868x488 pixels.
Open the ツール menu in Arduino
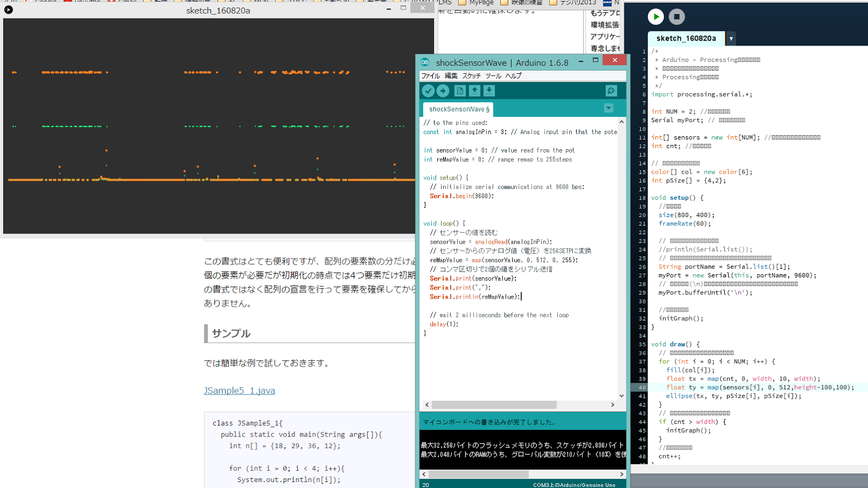(x=493, y=76)
